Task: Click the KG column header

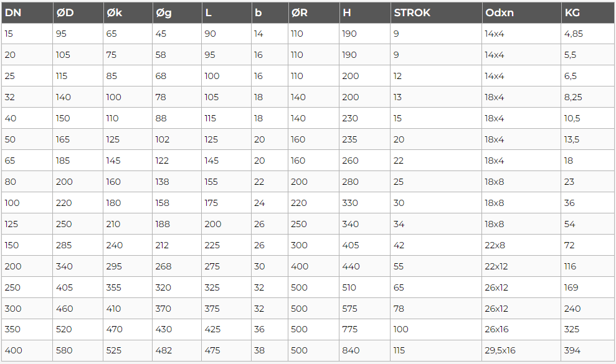Action: click(588, 12)
